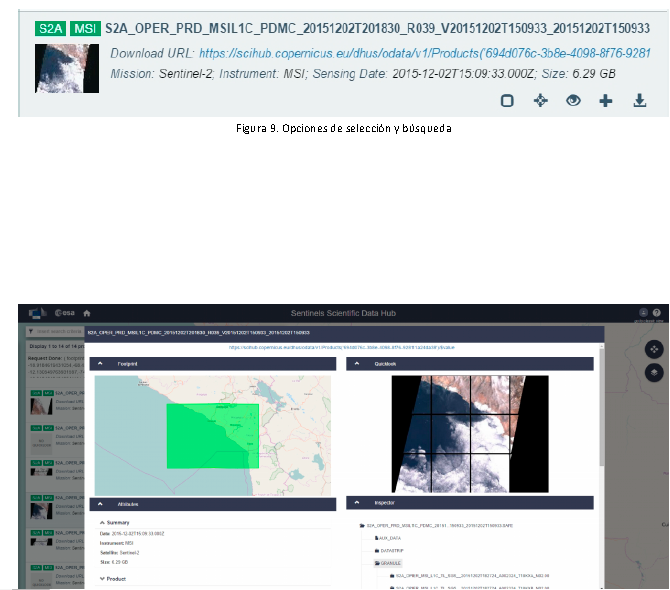
Task: Collapse the Inspector panel
Action: coord(357,502)
